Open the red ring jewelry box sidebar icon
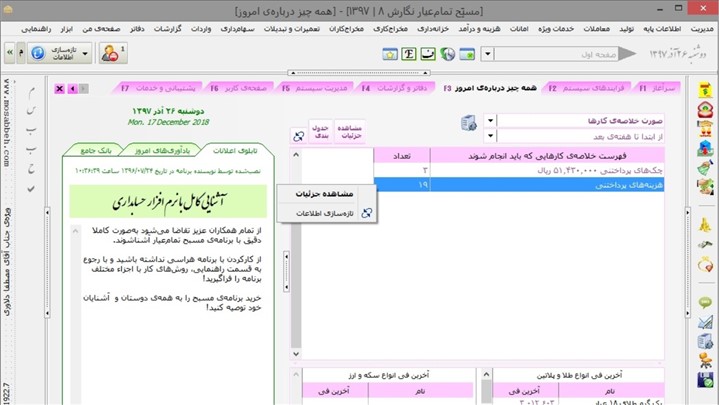 point(705,110)
